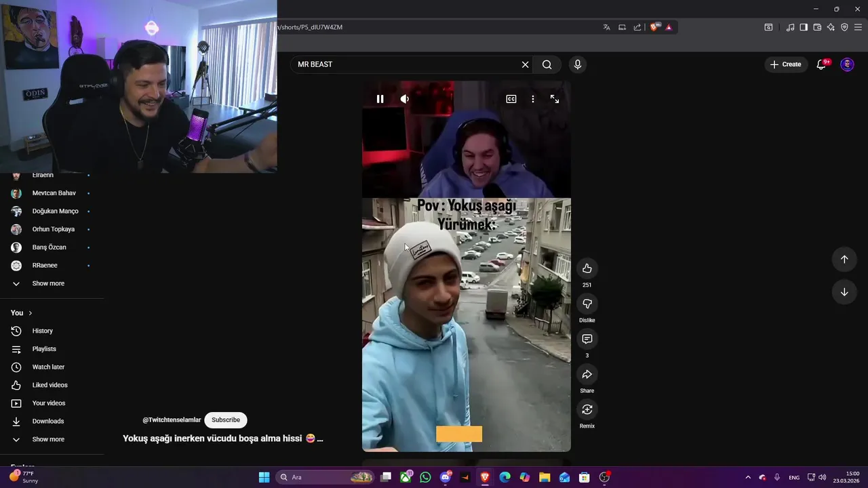Open the Create menu

click(786, 64)
